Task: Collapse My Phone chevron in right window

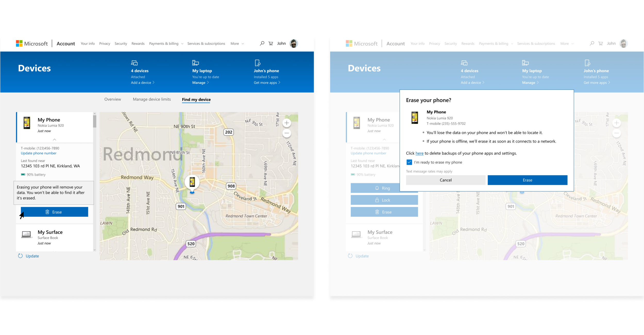Action: 384,140
